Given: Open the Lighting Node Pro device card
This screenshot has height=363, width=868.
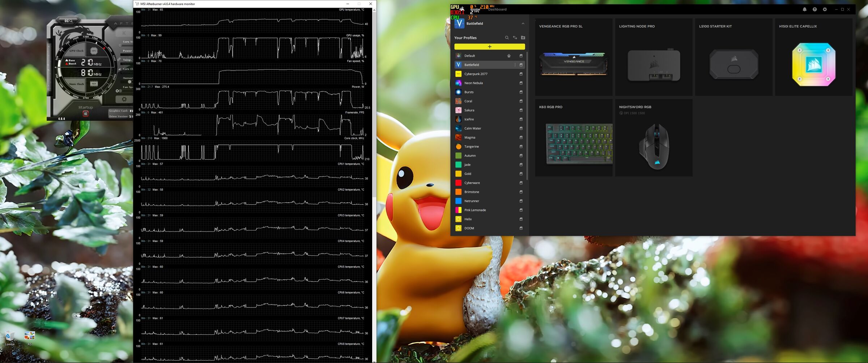Looking at the screenshot, I should tap(654, 57).
